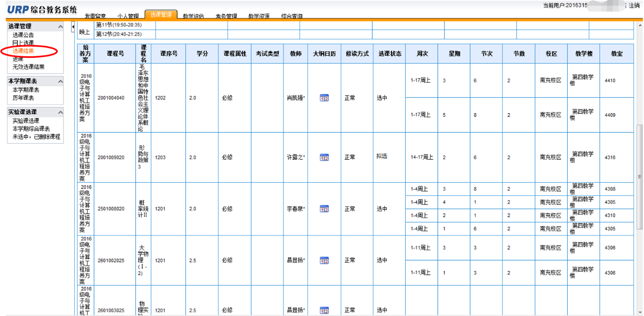Collapse the 选课管理 sidebar section
644x316 pixels.
[x=60, y=26]
